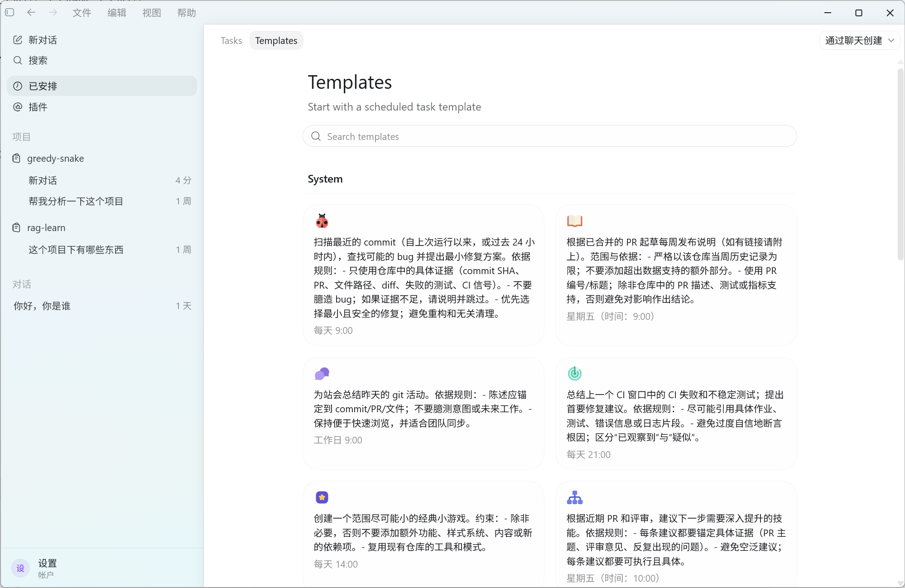Click the 1 天 timestamp beside 你好，你是谁

[x=183, y=306]
